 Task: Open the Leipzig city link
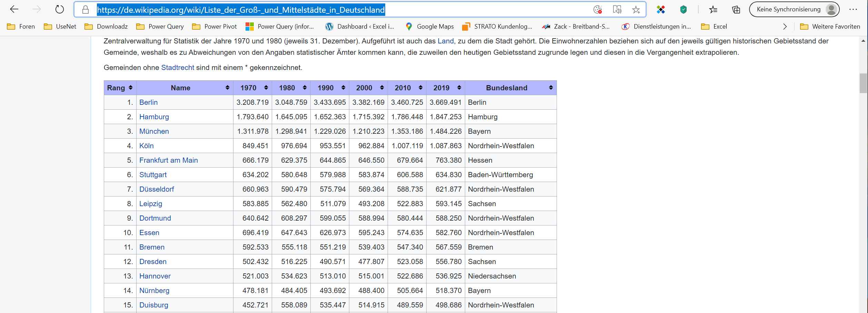click(x=151, y=204)
